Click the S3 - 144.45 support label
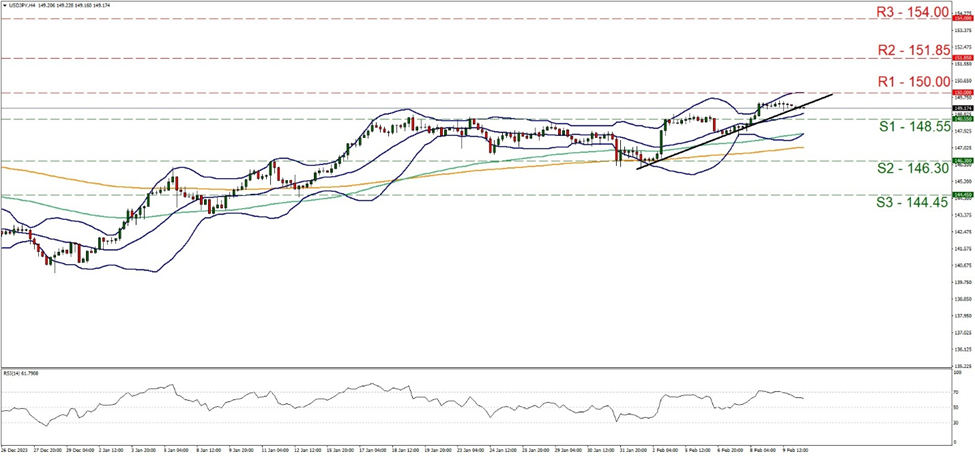This screenshot has width=975, height=456. click(x=914, y=202)
